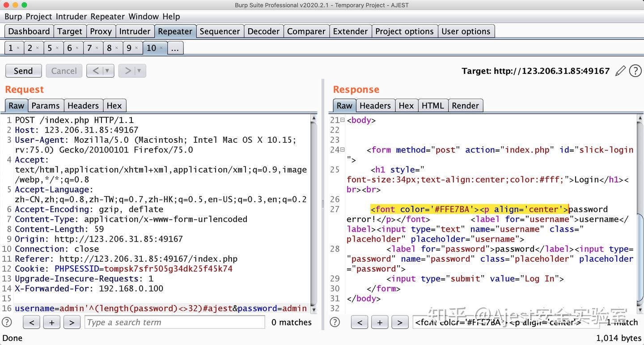Open Repeater help question mark icon
The width and height of the screenshot is (644, 345).
tap(635, 71)
